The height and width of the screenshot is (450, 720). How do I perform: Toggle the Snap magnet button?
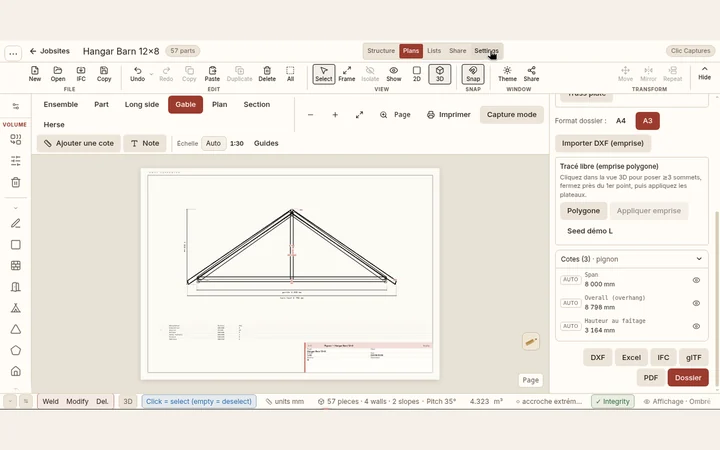pyautogui.click(x=473, y=74)
